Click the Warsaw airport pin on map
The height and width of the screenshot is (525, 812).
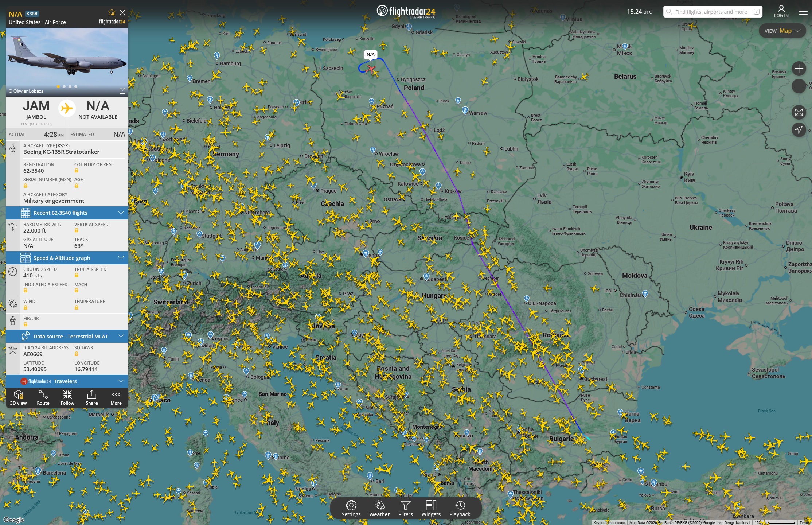[x=465, y=110]
